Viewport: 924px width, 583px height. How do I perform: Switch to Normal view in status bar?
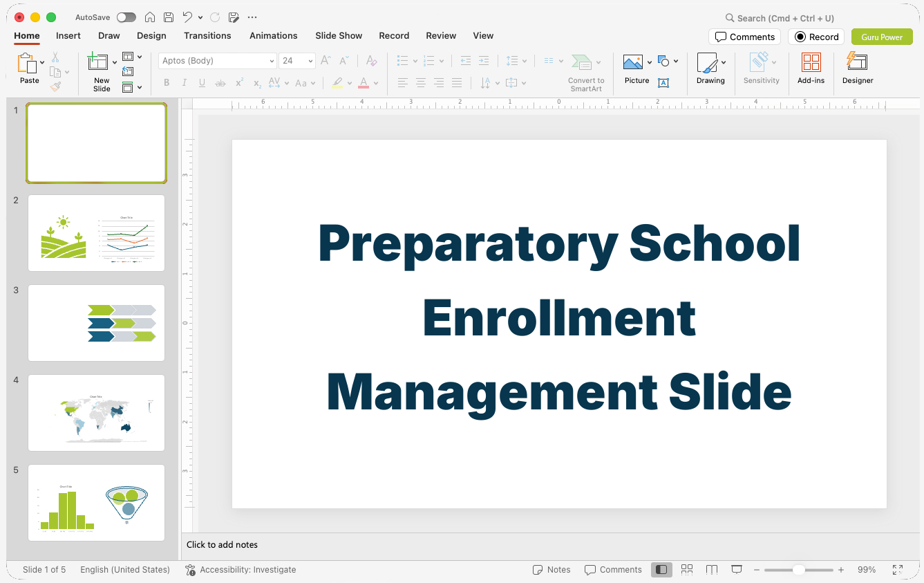click(661, 570)
